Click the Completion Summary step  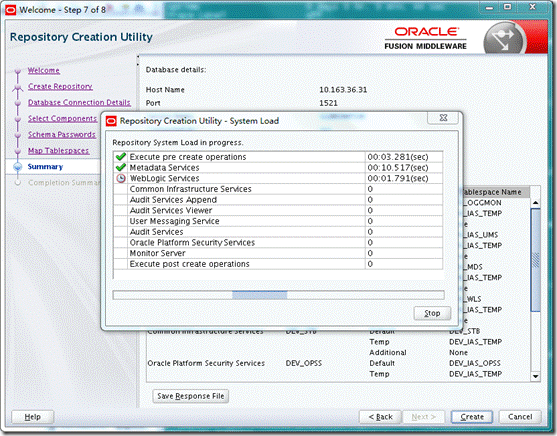pos(64,183)
